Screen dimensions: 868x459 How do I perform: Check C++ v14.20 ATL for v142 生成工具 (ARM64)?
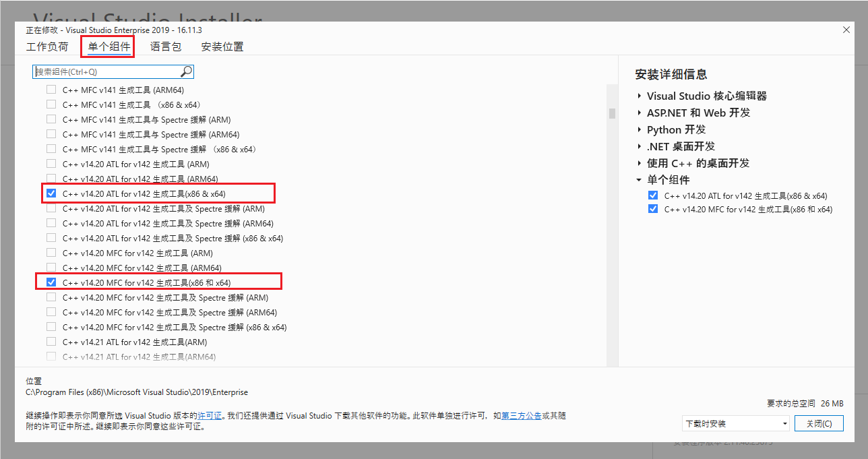click(x=51, y=179)
